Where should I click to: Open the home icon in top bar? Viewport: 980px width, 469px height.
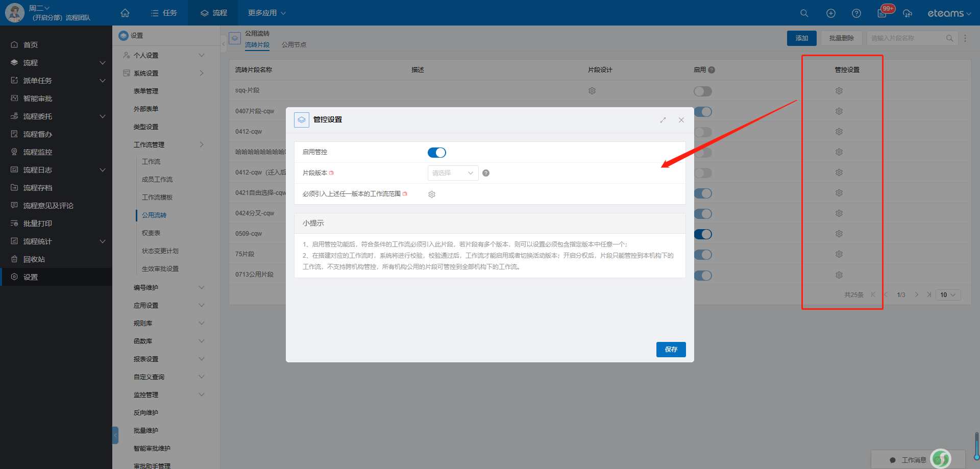125,13
